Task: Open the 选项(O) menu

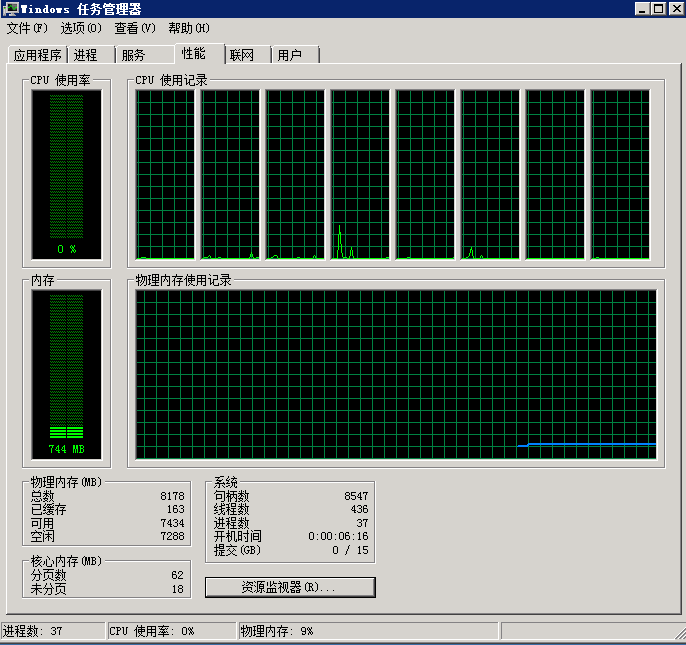Action: (81, 28)
